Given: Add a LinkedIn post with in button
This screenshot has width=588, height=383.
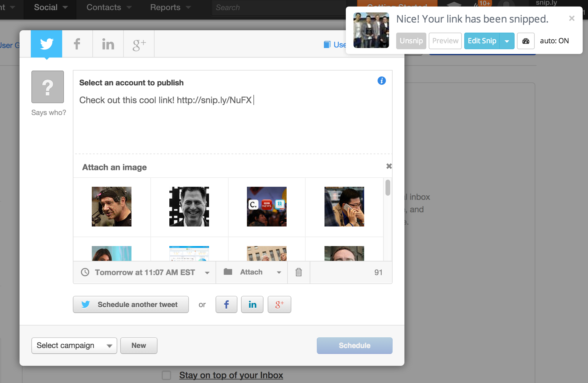Looking at the screenshot, I should tap(252, 304).
